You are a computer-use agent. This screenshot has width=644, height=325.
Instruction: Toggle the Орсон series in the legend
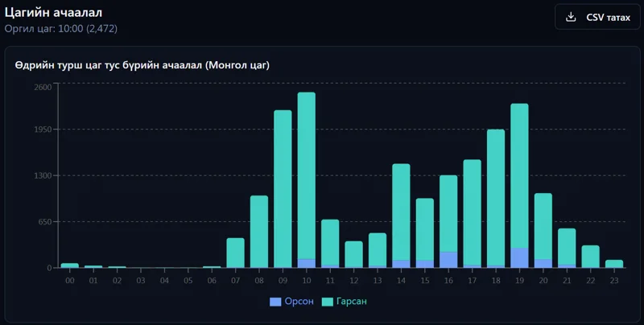click(291, 302)
